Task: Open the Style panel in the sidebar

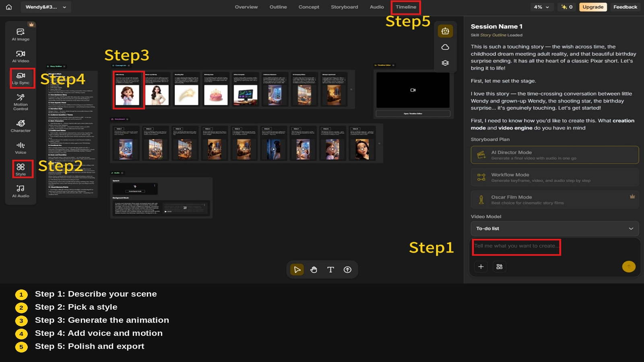Action: (21, 169)
